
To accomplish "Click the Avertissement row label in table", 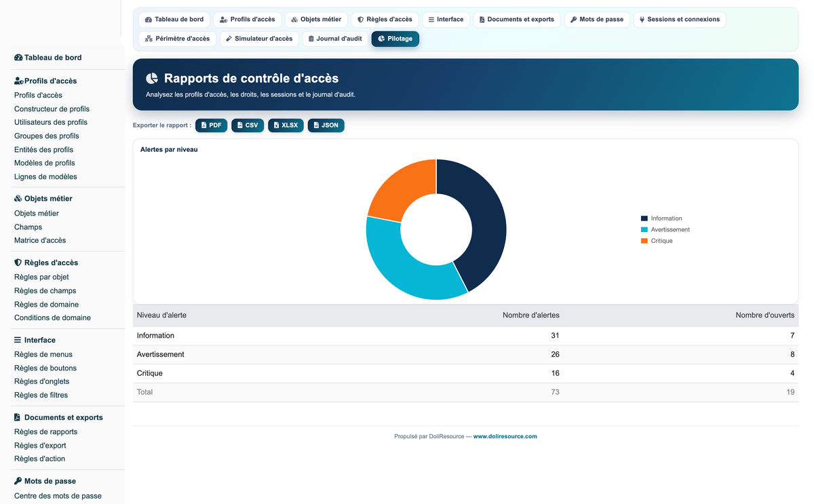I will pyautogui.click(x=160, y=354).
